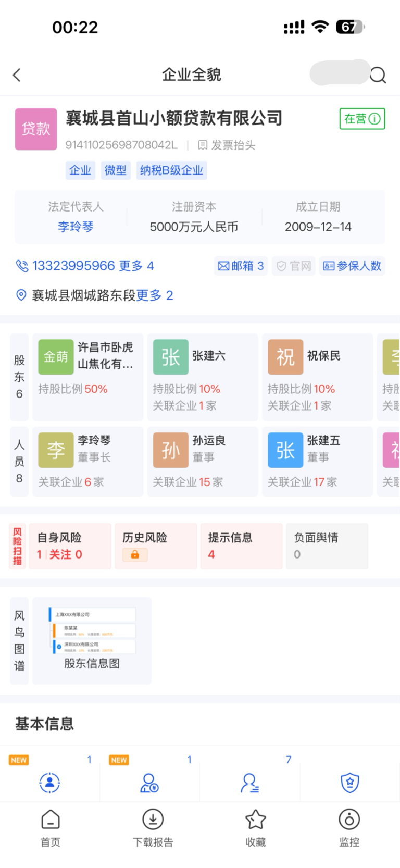Tap orange 孙 avatar icon
400x868 pixels.
point(170,450)
